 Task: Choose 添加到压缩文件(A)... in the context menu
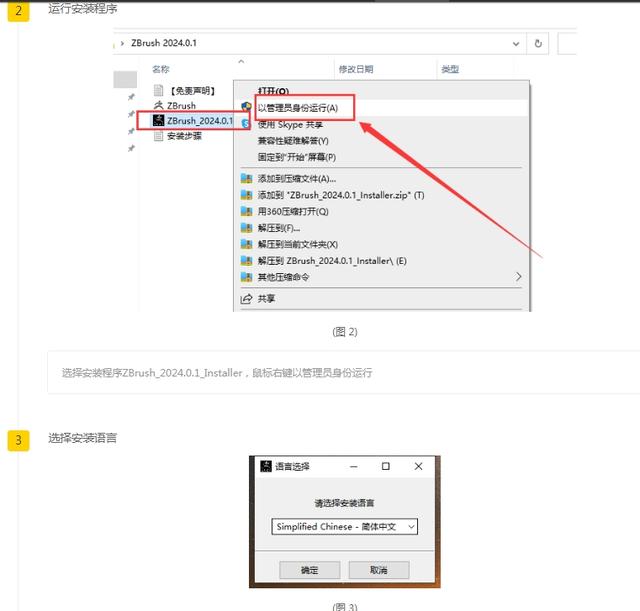297,178
